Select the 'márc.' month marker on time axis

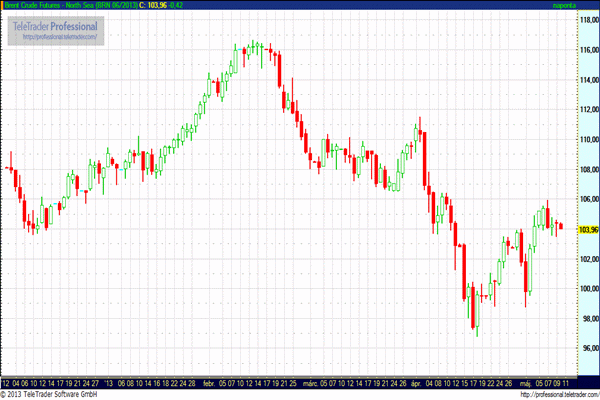[x=309, y=382]
